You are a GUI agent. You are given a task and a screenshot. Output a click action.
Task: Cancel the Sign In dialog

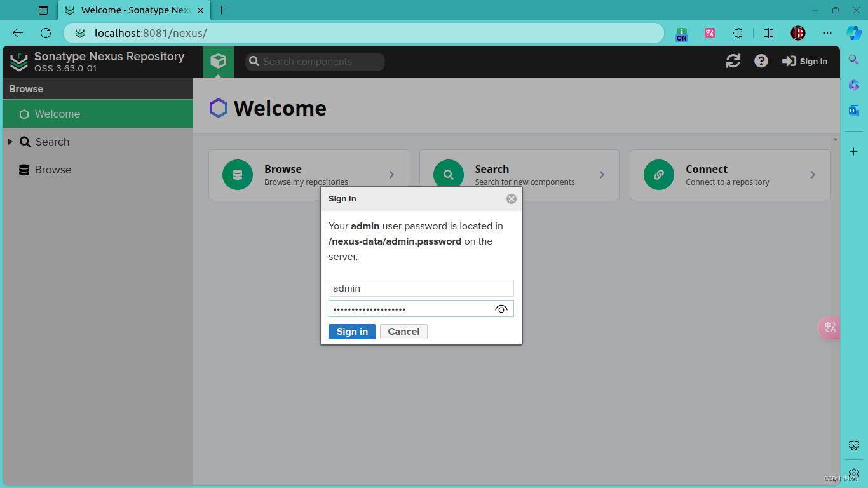403,331
